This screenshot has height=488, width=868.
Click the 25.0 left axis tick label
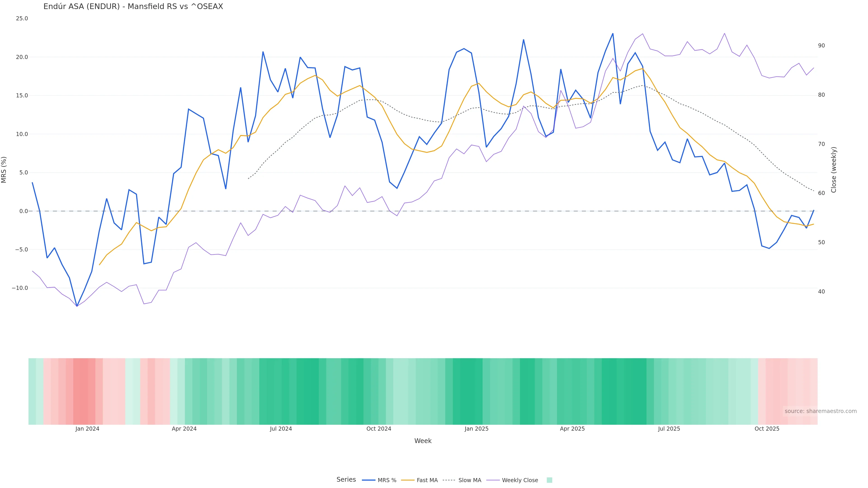(x=22, y=19)
